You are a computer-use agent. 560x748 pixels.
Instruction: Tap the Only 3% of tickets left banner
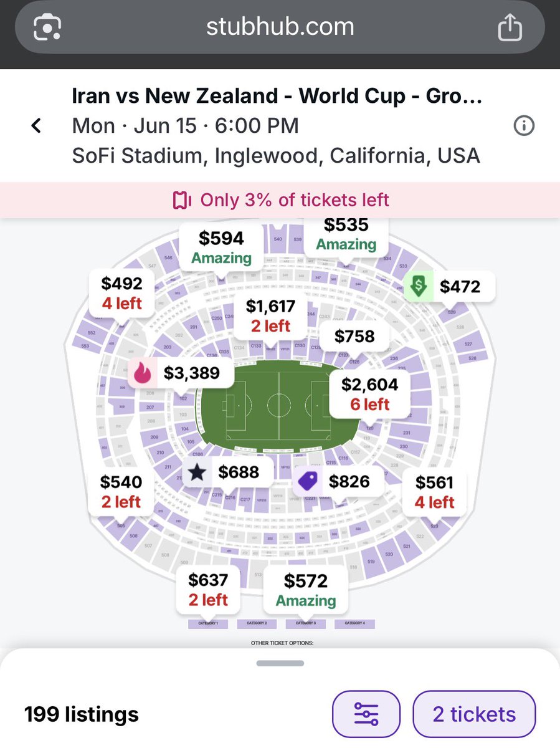click(x=280, y=200)
